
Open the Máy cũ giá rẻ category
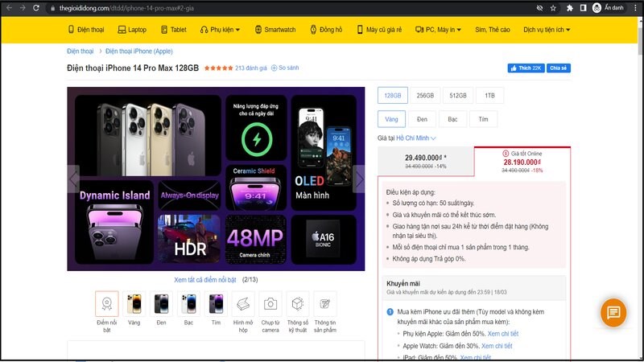coord(379,30)
